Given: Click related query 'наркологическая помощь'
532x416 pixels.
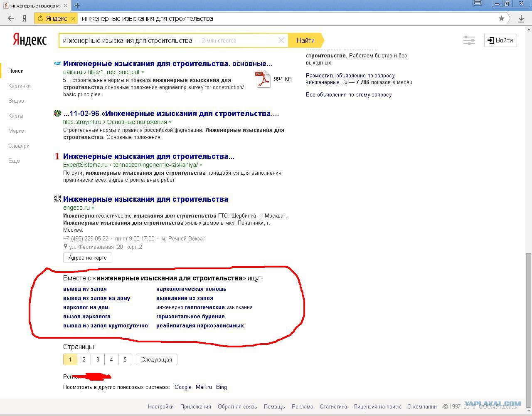Looking at the screenshot, I should (191, 289).
